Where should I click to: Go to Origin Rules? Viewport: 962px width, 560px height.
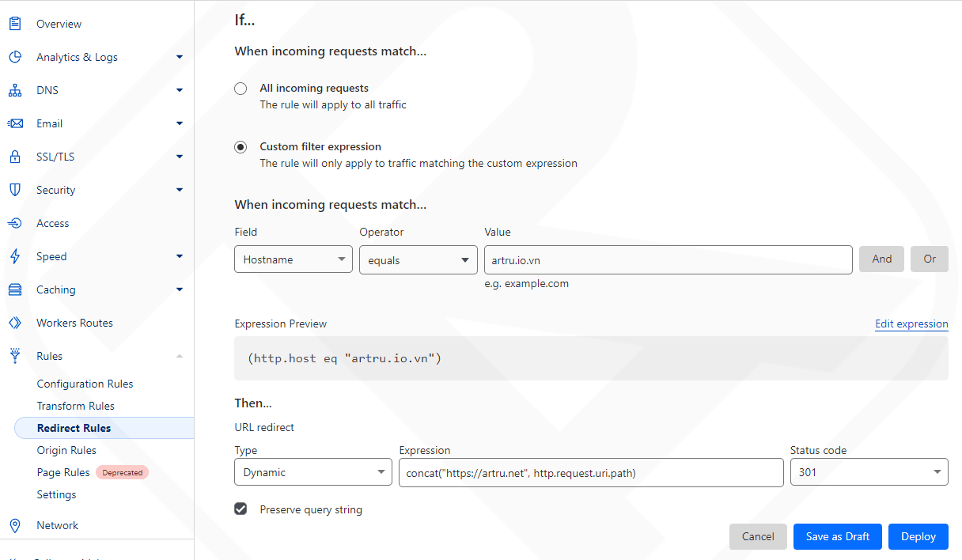coord(66,450)
